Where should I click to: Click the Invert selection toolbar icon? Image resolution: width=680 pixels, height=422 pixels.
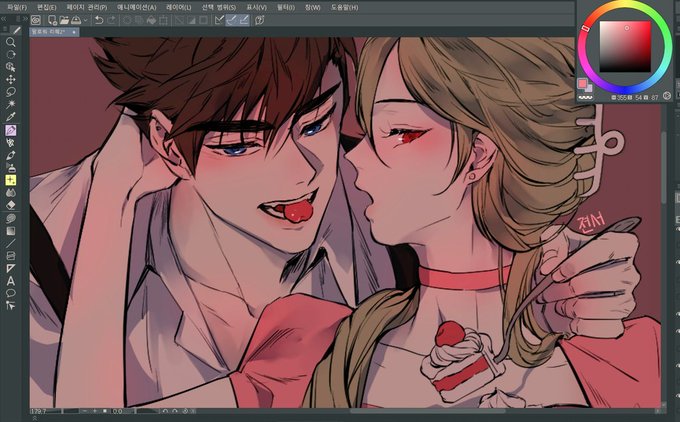(x=191, y=20)
